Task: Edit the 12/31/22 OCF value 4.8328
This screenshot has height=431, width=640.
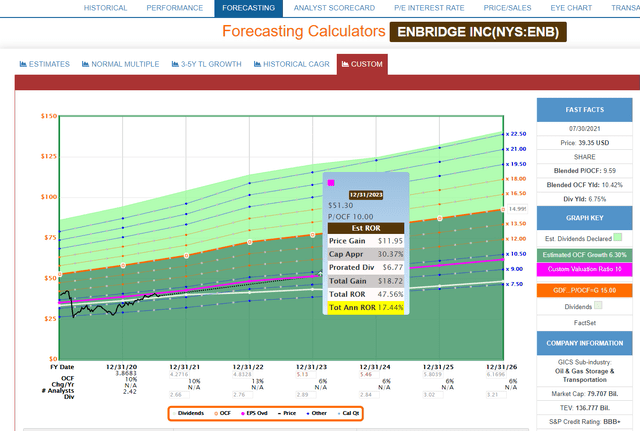Action: [x=242, y=374]
